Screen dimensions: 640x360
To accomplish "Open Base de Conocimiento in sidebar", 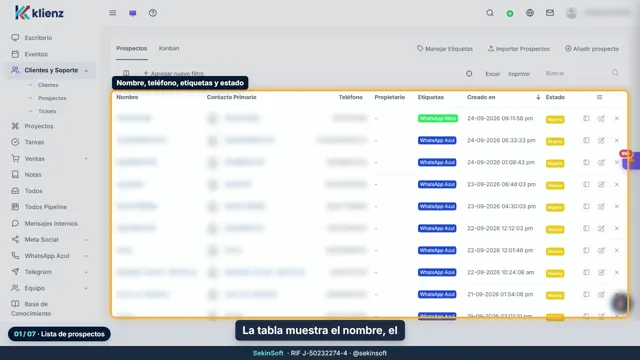I will [x=31, y=309].
